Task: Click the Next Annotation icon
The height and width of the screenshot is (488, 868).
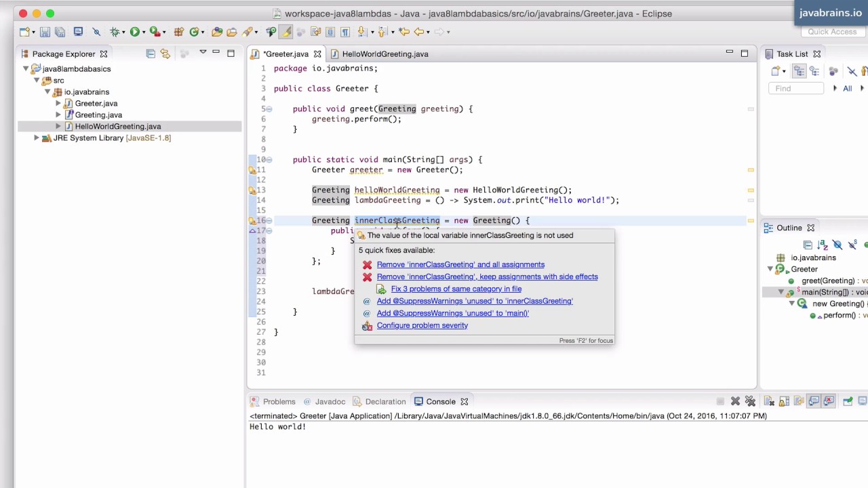Action: pyautogui.click(x=362, y=32)
